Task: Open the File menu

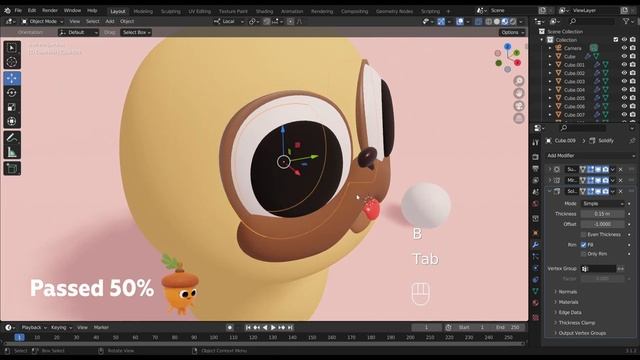Action: tap(18, 10)
